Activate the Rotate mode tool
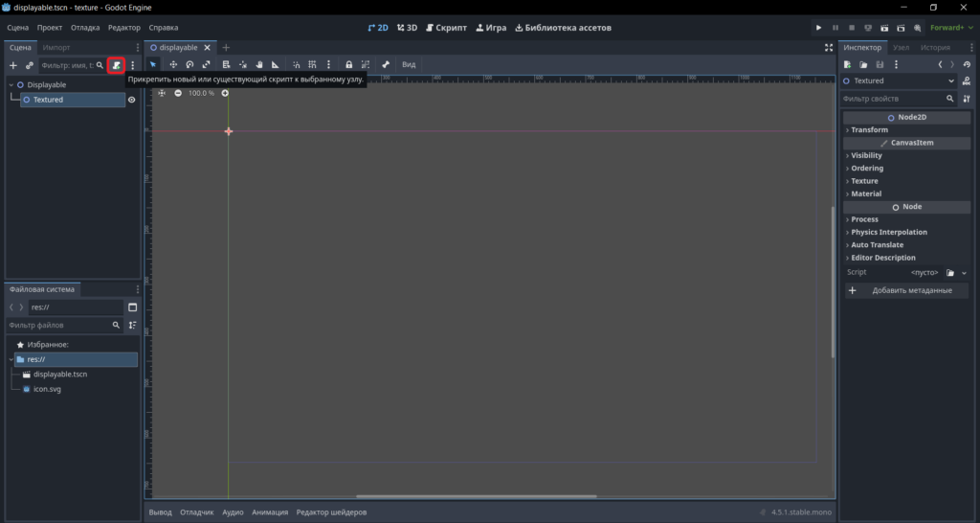Image resolution: width=980 pixels, height=523 pixels. (189, 64)
